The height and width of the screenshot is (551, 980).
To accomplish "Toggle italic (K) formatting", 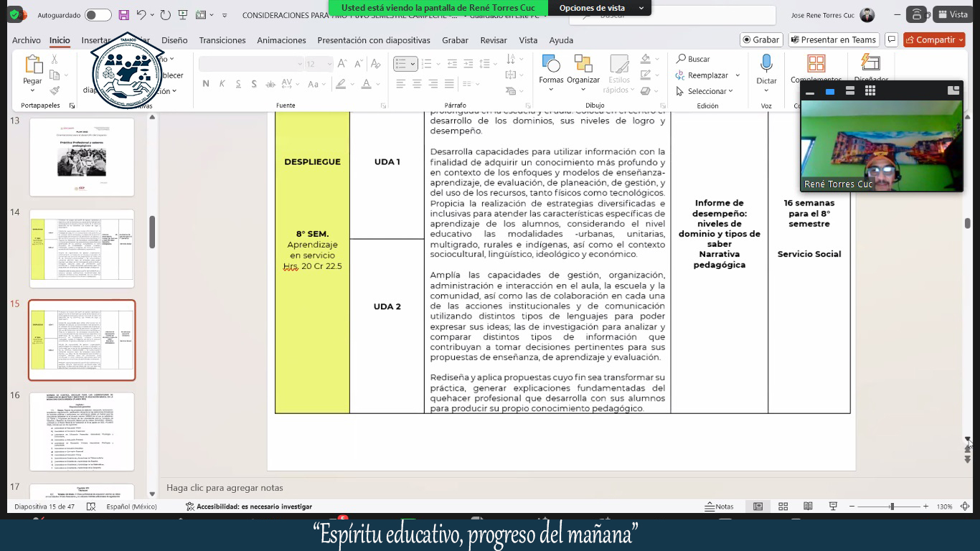I will [x=222, y=84].
